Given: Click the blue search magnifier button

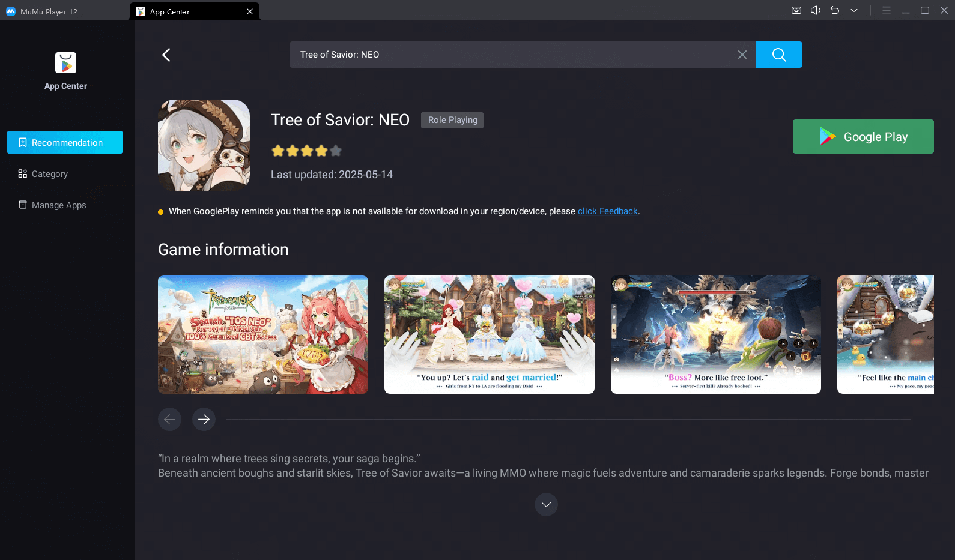Looking at the screenshot, I should (779, 55).
